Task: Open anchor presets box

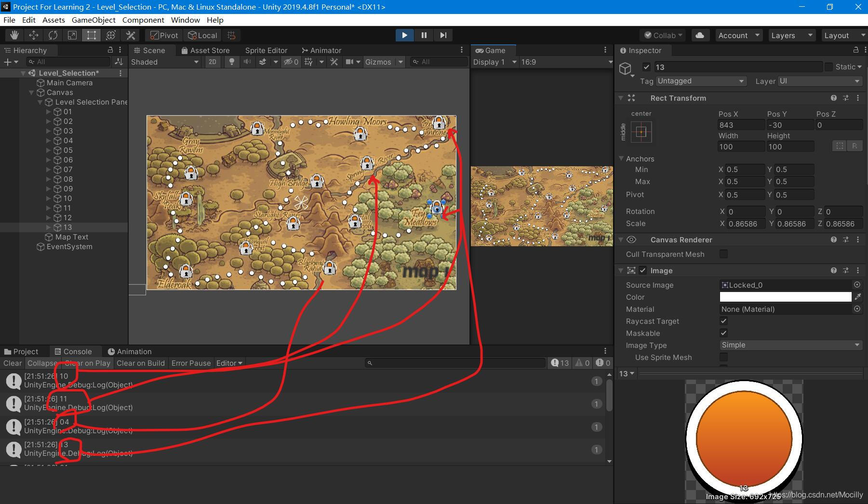Action: [x=641, y=132]
